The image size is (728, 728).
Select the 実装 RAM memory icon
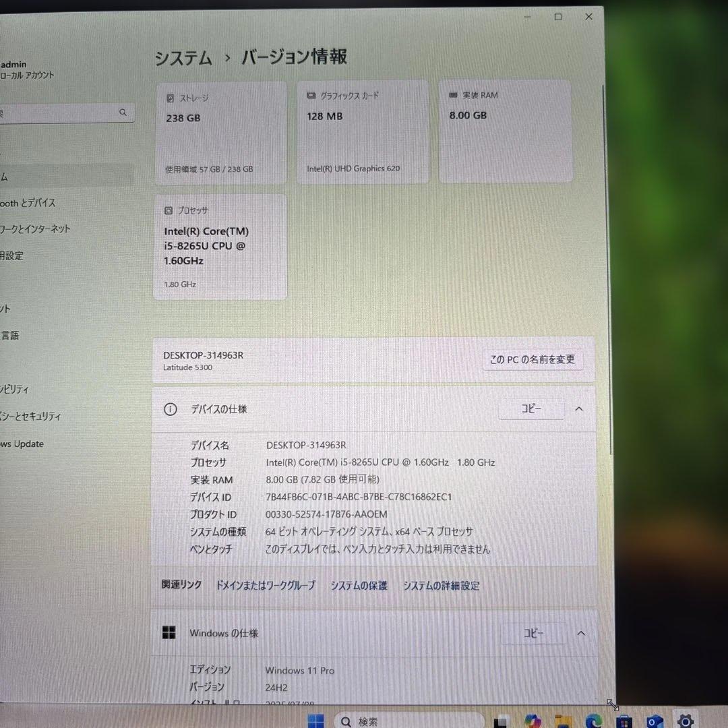(452, 95)
